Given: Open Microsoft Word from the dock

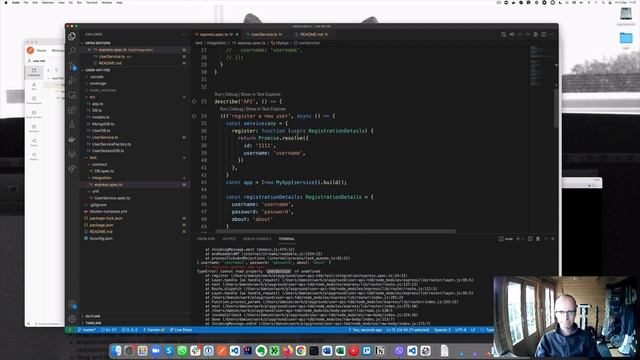Looking at the screenshot, I should pyautogui.click(x=327, y=351).
